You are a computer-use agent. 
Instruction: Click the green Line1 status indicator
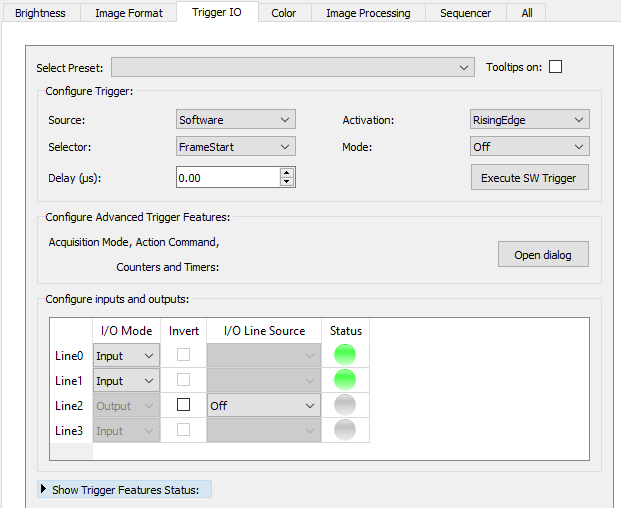[345, 380]
